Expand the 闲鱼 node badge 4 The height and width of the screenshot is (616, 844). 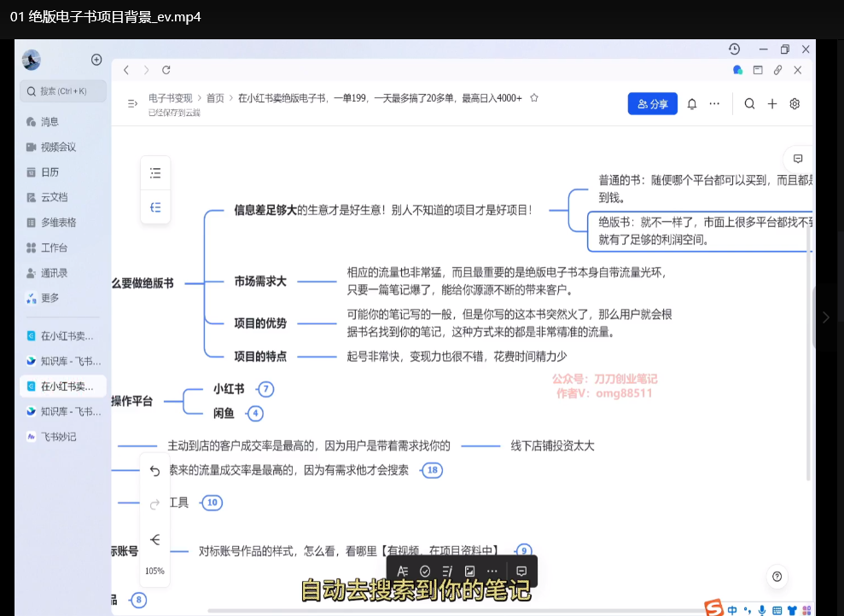point(255,414)
